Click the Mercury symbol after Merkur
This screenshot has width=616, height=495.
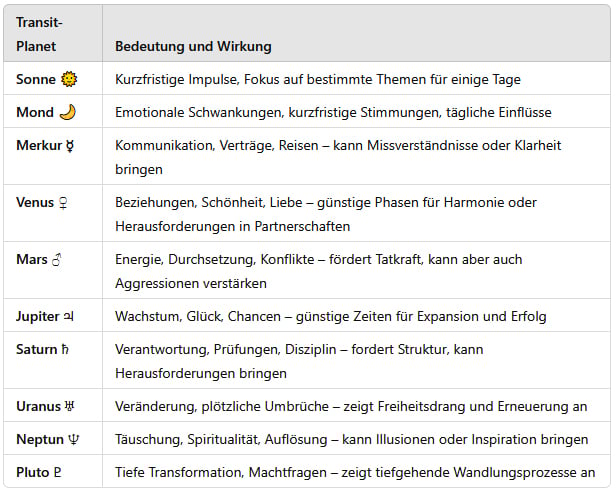point(68,145)
